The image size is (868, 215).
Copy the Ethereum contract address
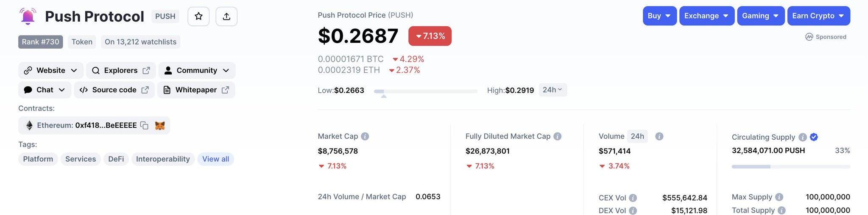144,125
